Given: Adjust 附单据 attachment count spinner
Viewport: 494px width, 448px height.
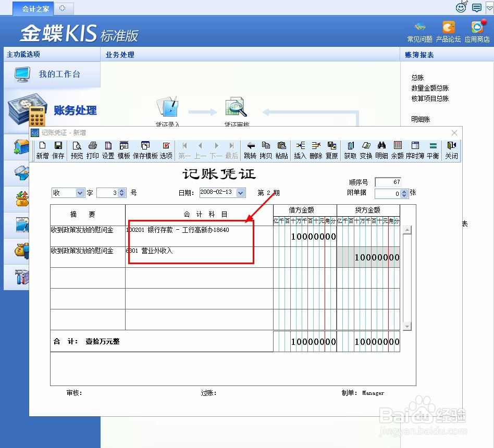Looking at the screenshot, I should pyautogui.click(x=404, y=193).
